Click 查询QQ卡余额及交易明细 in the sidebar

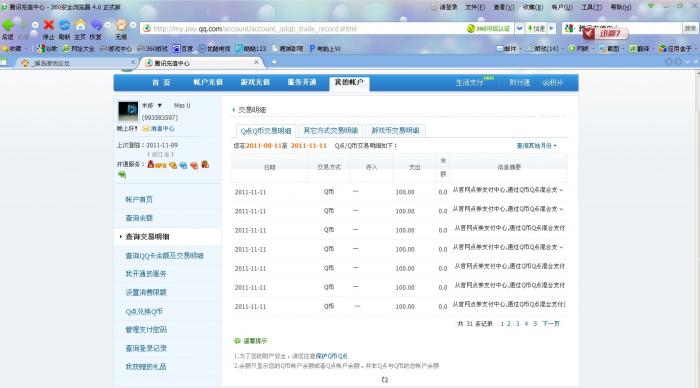164,255
